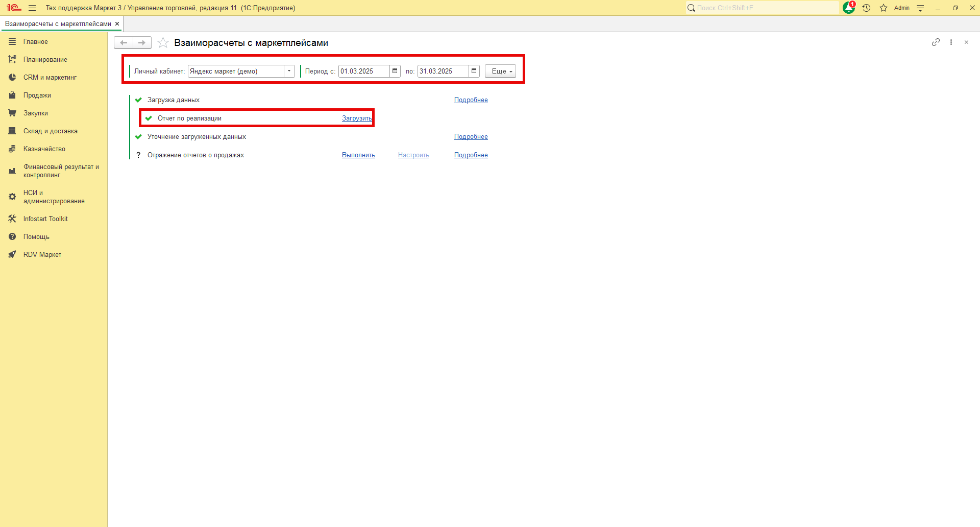Click the Уточнение загруженных данных text
This screenshot has width=980, height=527.
[x=197, y=136]
